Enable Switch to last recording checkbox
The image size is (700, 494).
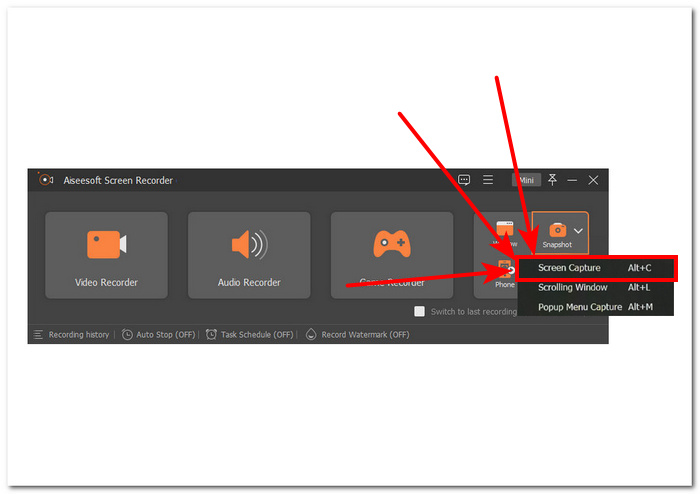tap(419, 311)
